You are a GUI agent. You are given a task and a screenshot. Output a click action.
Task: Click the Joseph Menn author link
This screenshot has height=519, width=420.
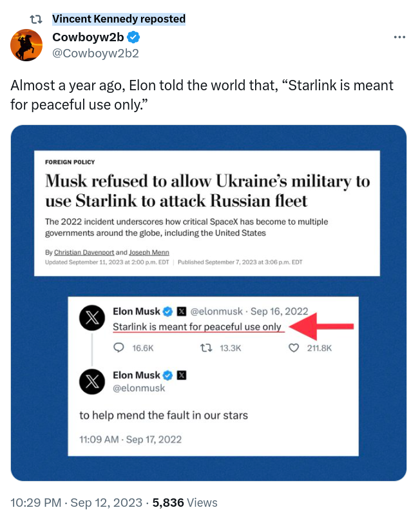(149, 252)
